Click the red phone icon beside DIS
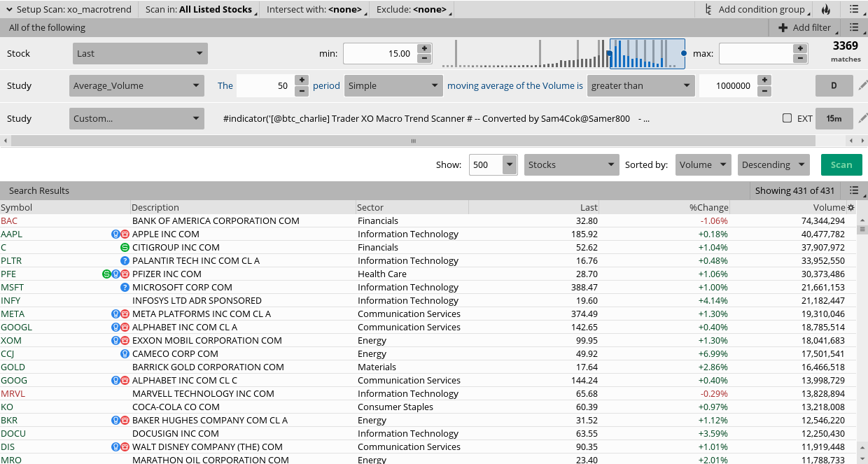 pyautogui.click(x=125, y=447)
